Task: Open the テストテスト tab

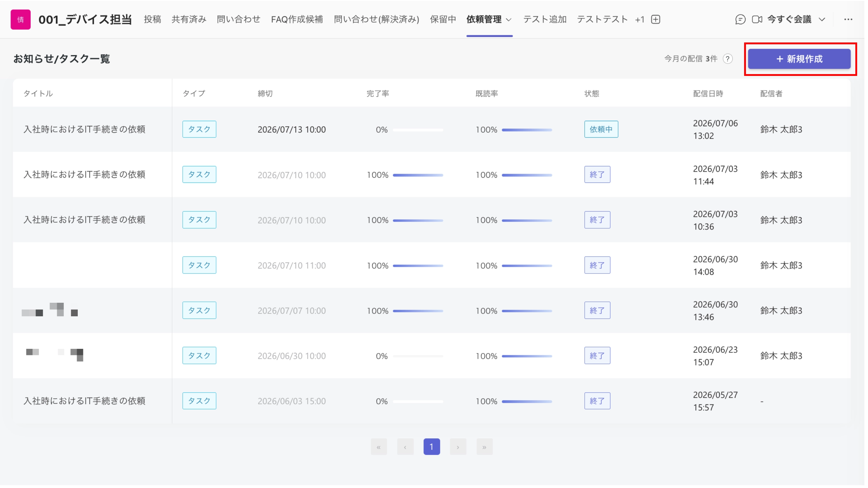Action: (x=602, y=20)
